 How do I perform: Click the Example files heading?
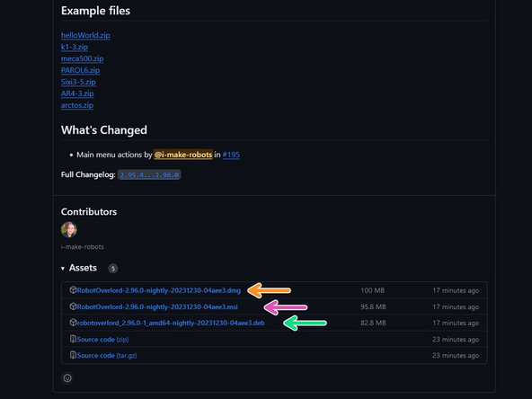click(x=95, y=11)
